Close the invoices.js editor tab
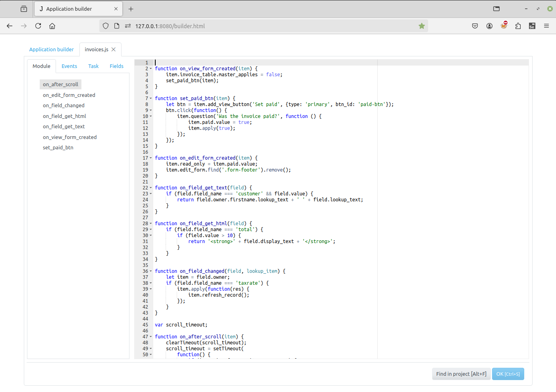 (x=114, y=49)
